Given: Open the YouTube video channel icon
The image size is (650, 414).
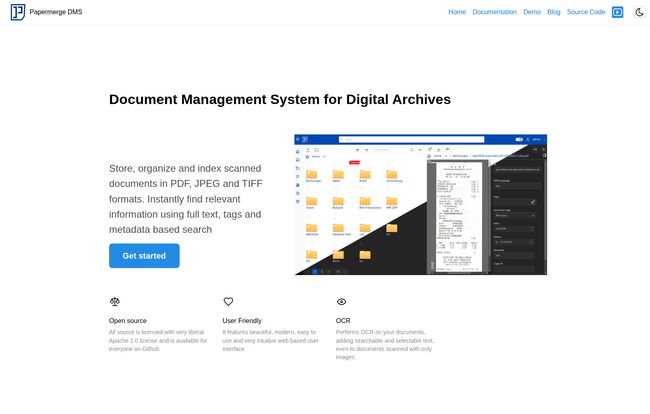Looking at the screenshot, I should [x=617, y=12].
